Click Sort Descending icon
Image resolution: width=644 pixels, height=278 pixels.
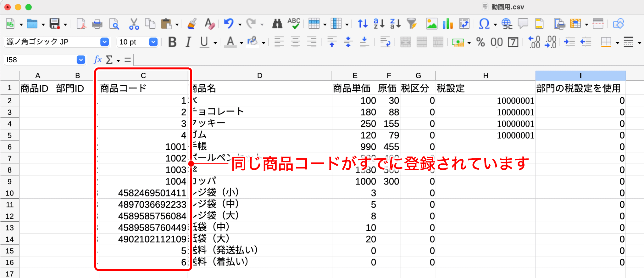point(395,24)
